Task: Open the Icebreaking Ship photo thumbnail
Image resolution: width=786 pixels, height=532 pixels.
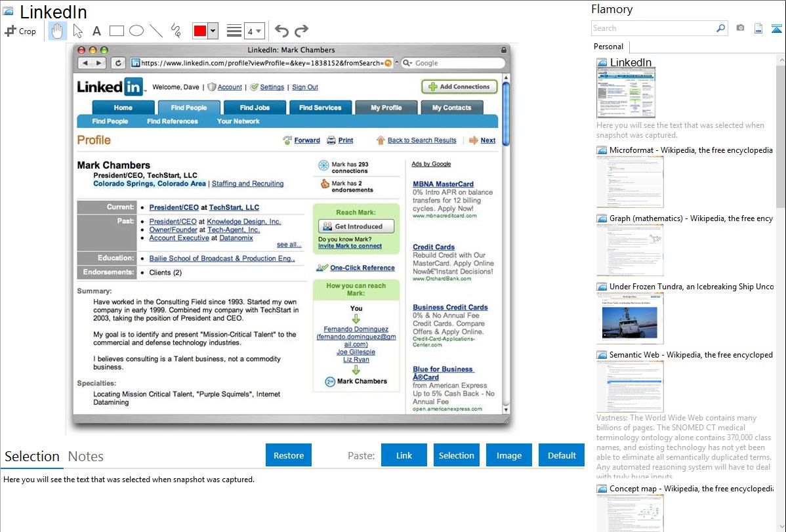Action: click(x=630, y=318)
